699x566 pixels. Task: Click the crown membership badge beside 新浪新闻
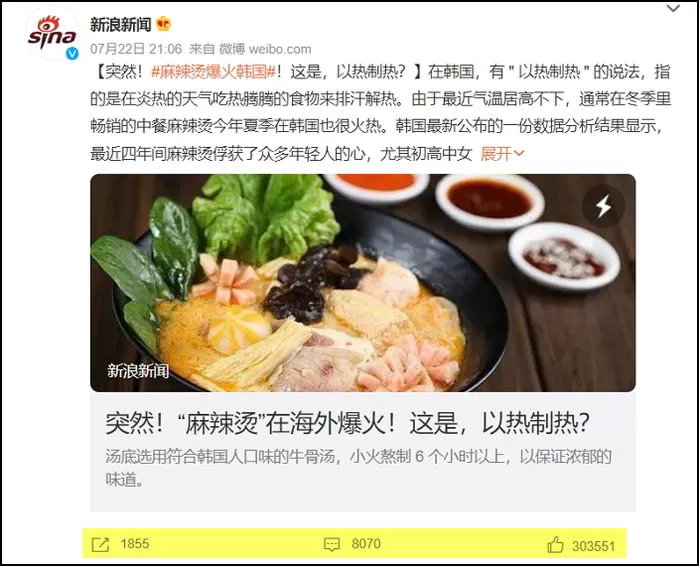point(164,24)
